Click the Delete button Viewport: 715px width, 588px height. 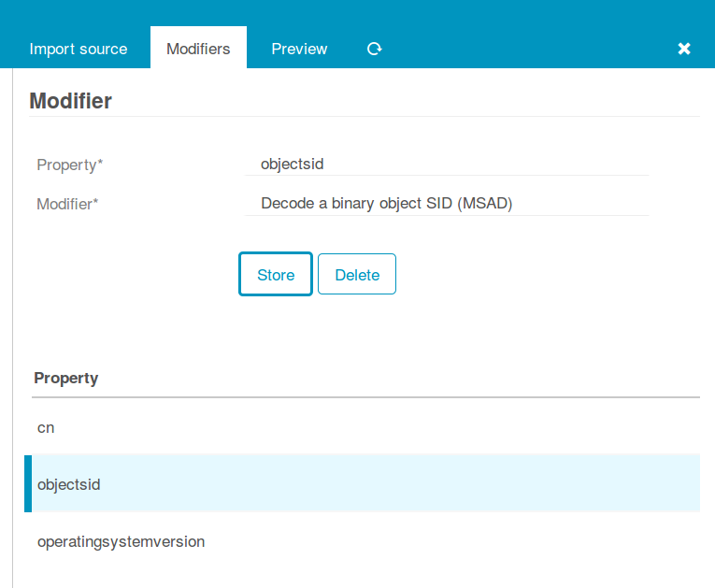click(357, 275)
